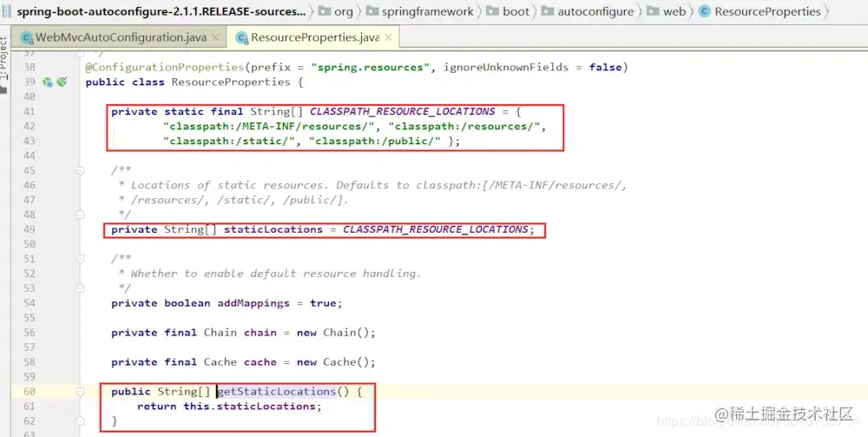The height and width of the screenshot is (437, 868).
Task: Click the cache field name on line 58
Action: pos(260,361)
